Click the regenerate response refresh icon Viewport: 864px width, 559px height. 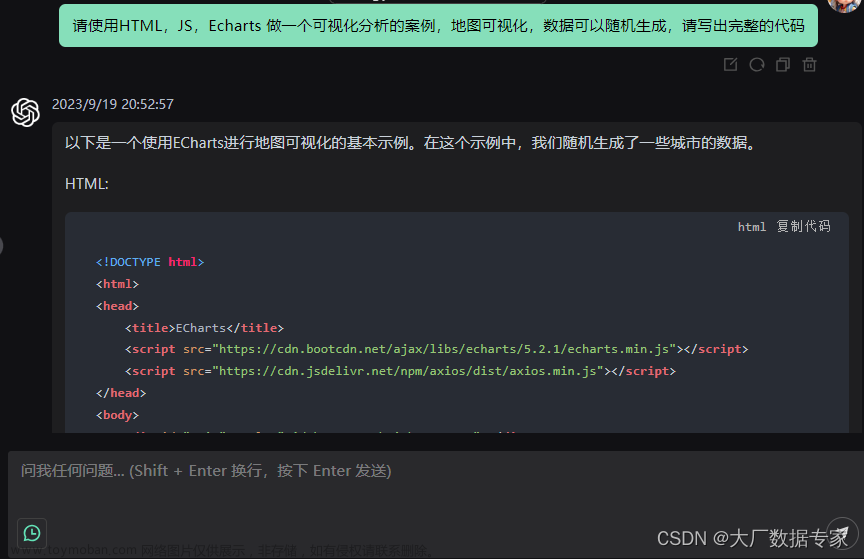click(757, 64)
